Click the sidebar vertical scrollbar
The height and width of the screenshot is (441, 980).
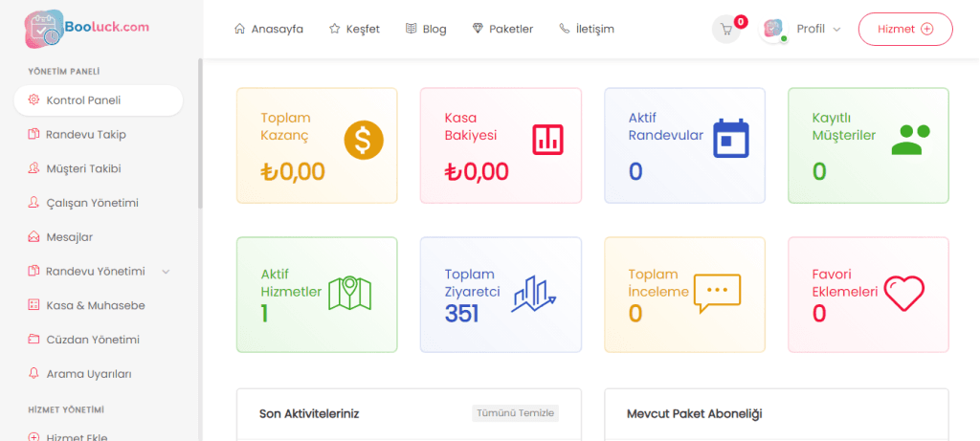[x=199, y=134]
